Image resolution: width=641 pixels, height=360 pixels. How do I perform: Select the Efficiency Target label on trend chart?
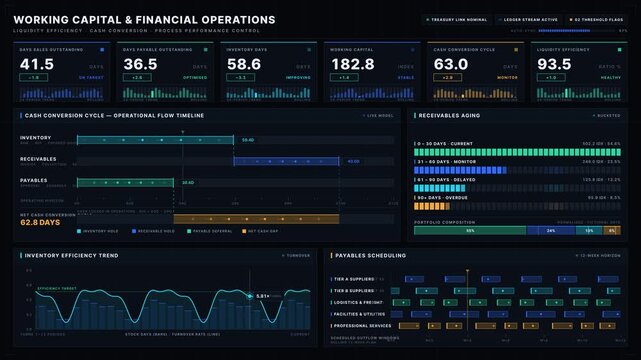coord(57,288)
